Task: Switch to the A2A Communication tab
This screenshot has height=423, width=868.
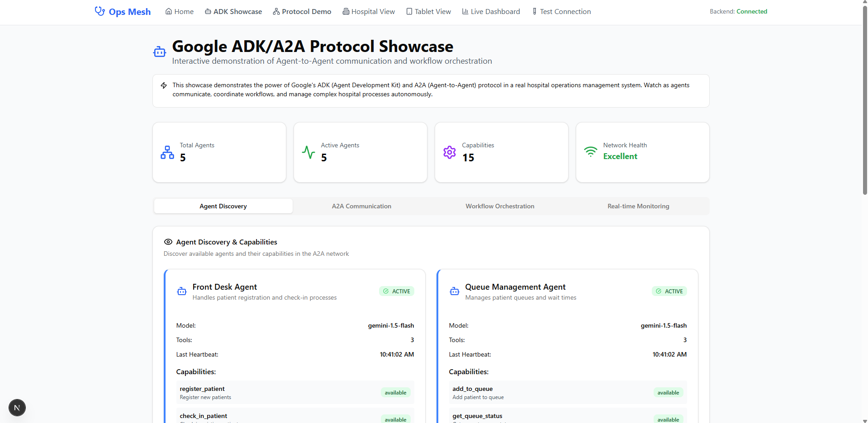Action: (362, 206)
